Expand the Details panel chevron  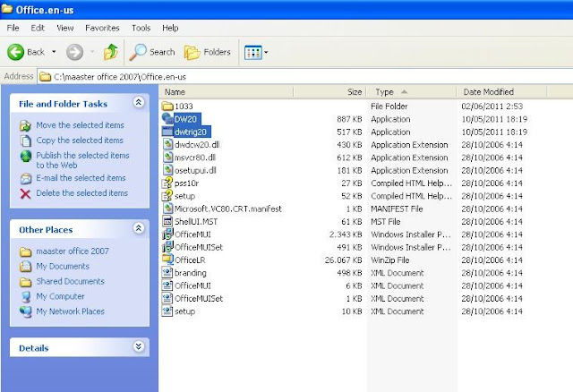(139, 346)
